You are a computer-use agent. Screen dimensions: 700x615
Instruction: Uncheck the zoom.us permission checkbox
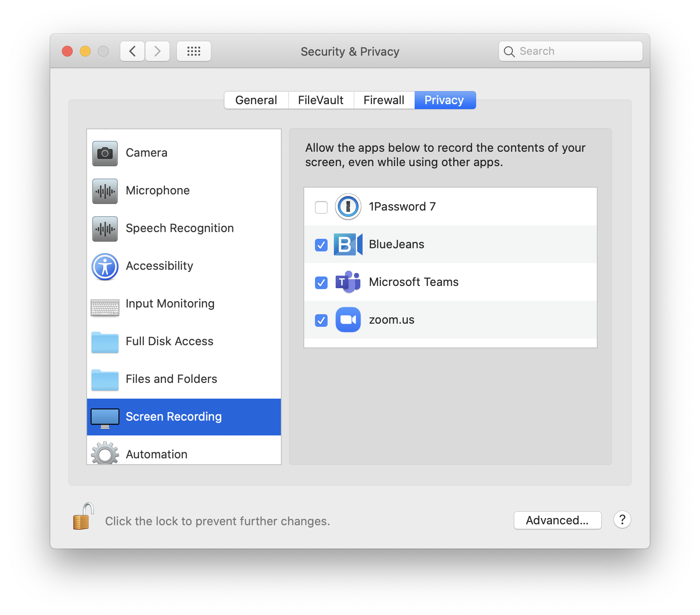(321, 320)
